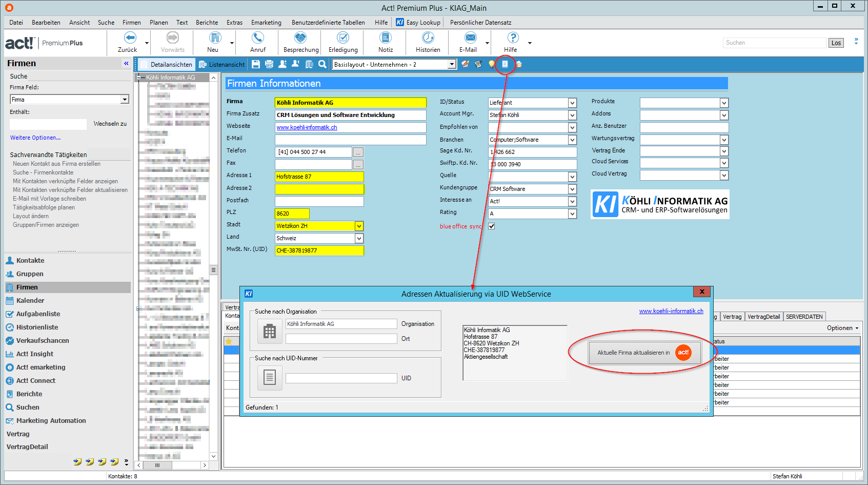Click into the Suchen search field
Image resolution: width=868 pixels, height=485 pixels.
[x=774, y=43]
